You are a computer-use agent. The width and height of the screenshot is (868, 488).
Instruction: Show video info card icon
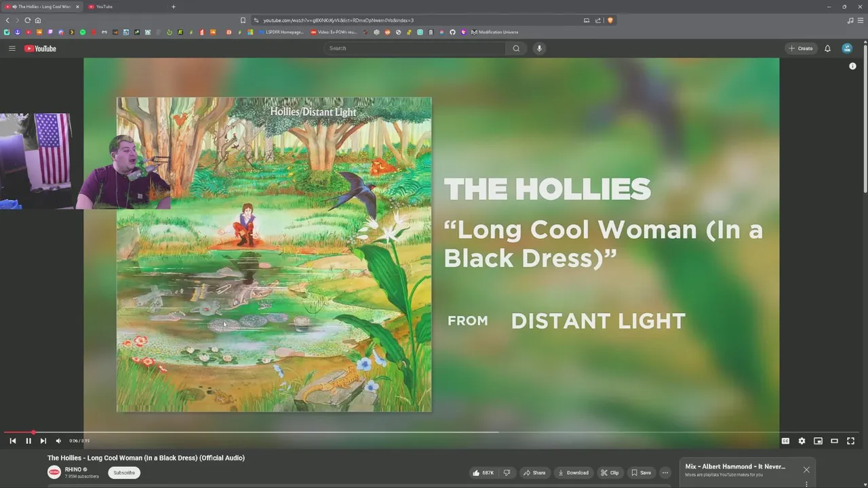(x=852, y=66)
